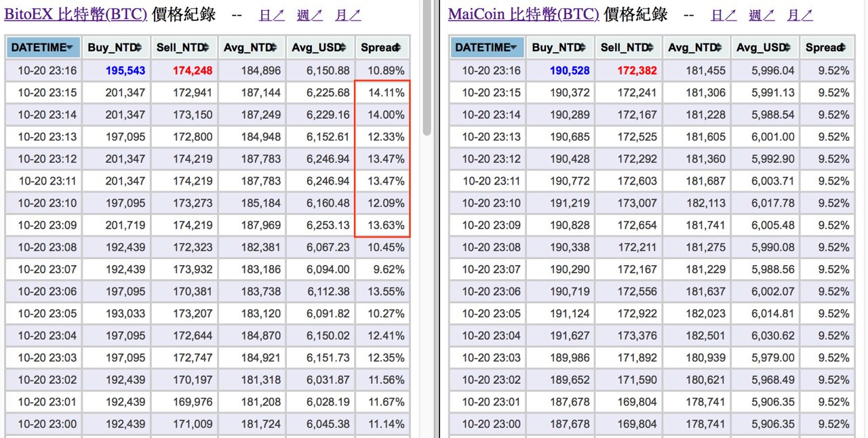Sort MaiCoin table by Avg_USD column
Image resolution: width=868 pixels, height=438 pixels.
tap(765, 47)
